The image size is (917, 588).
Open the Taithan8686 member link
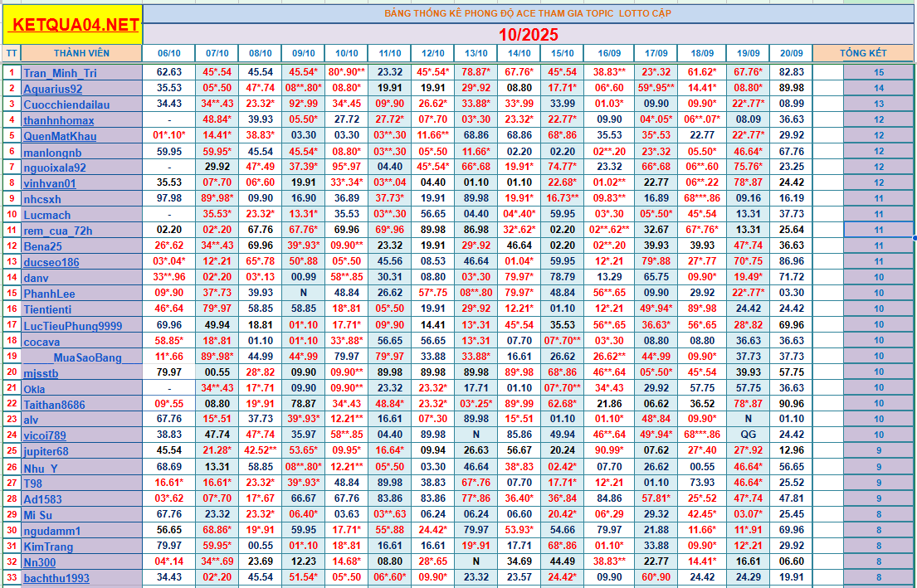point(54,405)
